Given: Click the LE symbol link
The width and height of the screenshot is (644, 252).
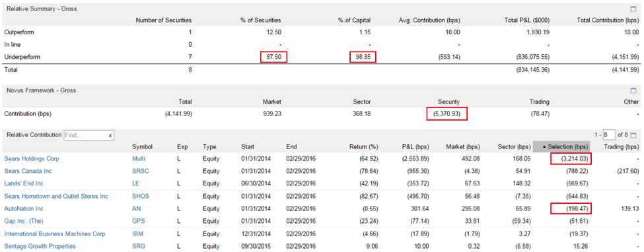Looking at the screenshot, I should [x=136, y=183].
